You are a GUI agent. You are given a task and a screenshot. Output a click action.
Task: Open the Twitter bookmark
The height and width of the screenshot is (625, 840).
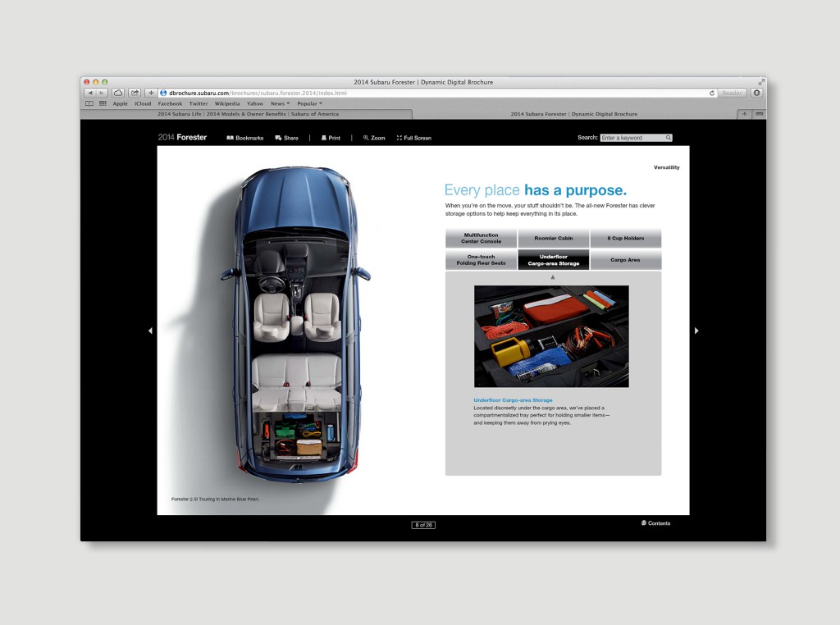tap(199, 103)
